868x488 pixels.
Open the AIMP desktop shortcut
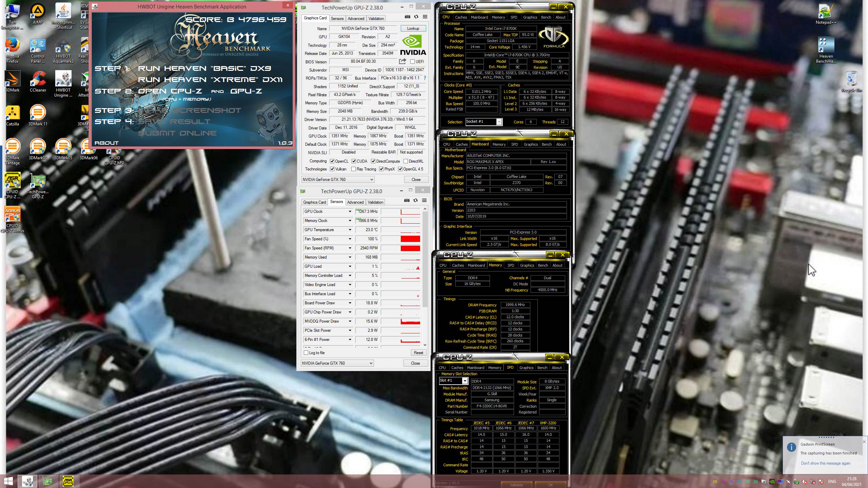[38, 14]
